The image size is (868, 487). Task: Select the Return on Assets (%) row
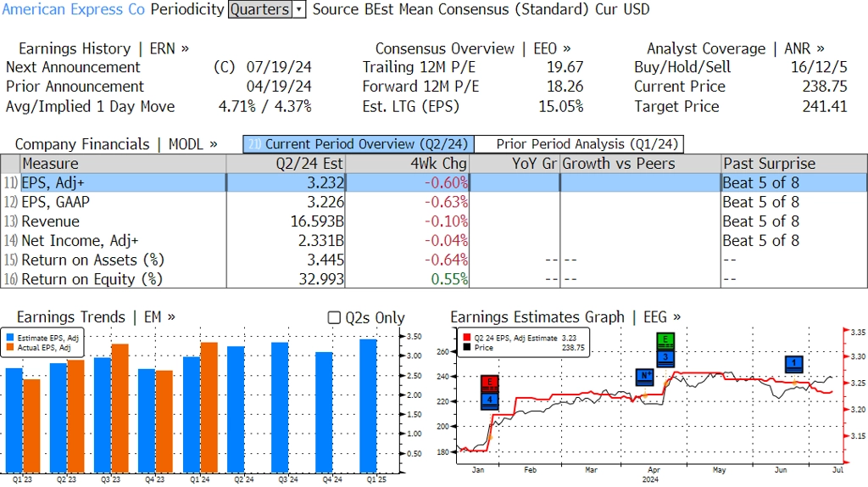coord(433,260)
